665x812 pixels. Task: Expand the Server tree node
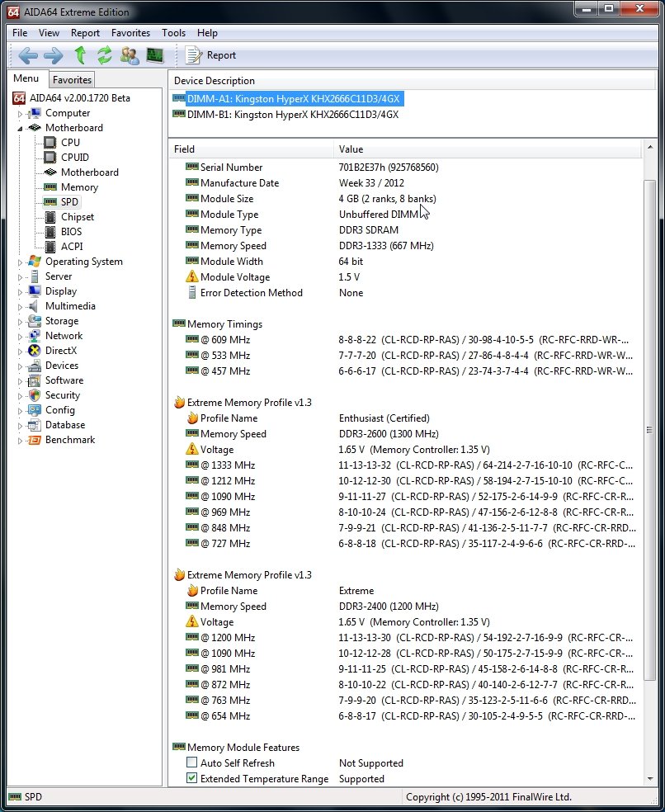click(20, 277)
